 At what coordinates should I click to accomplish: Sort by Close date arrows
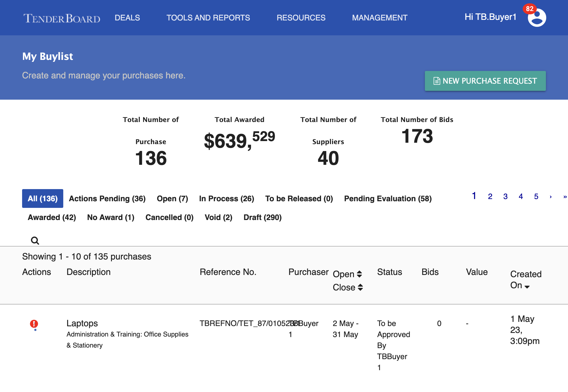pos(360,287)
